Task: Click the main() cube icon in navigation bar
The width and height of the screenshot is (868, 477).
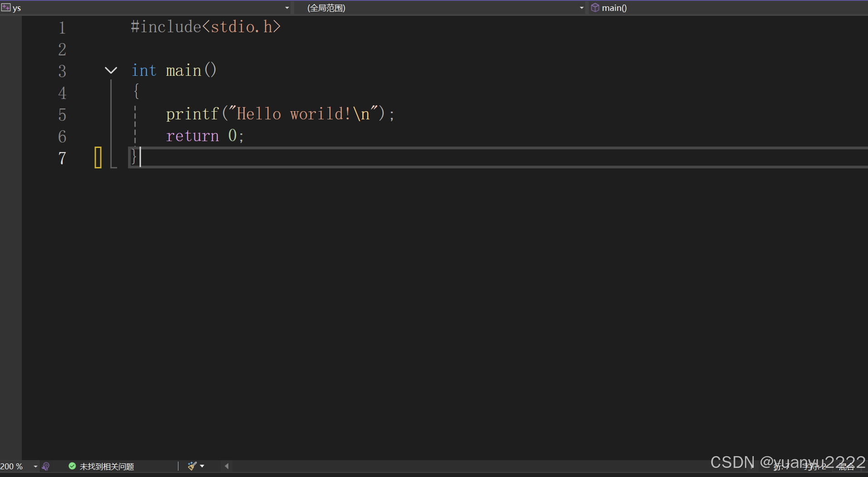Action: point(596,7)
